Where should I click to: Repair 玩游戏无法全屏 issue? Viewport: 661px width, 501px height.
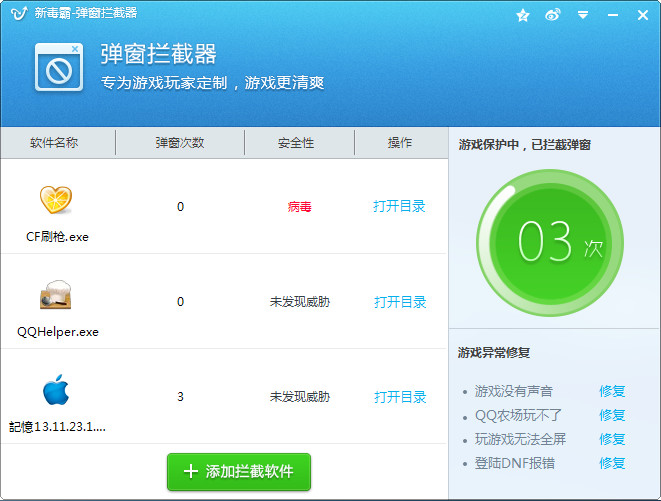click(x=612, y=439)
